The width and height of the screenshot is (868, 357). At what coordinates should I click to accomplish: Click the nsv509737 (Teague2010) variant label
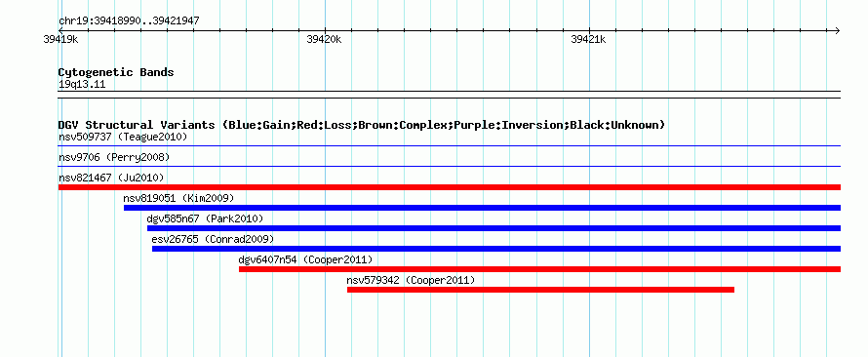[123, 137]
